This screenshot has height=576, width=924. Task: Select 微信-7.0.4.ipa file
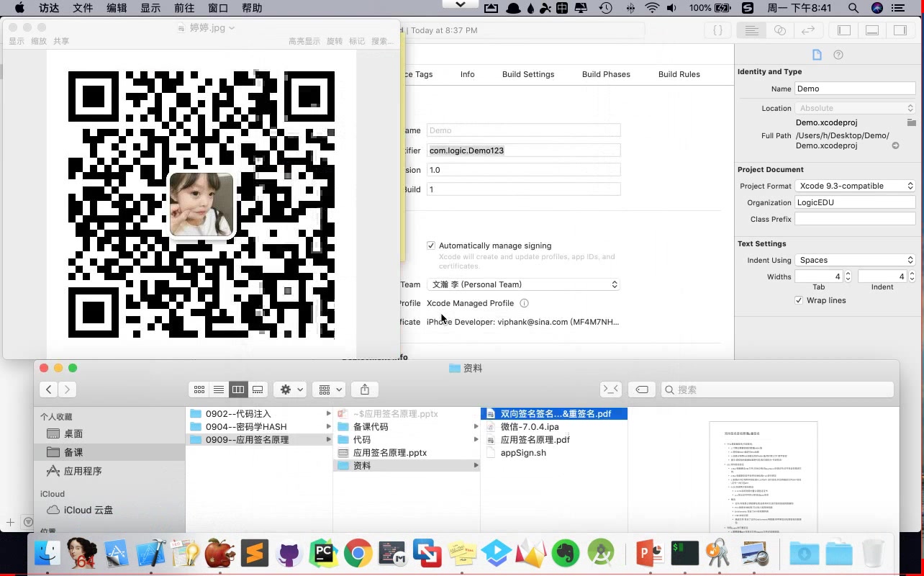tap(530, 427)
